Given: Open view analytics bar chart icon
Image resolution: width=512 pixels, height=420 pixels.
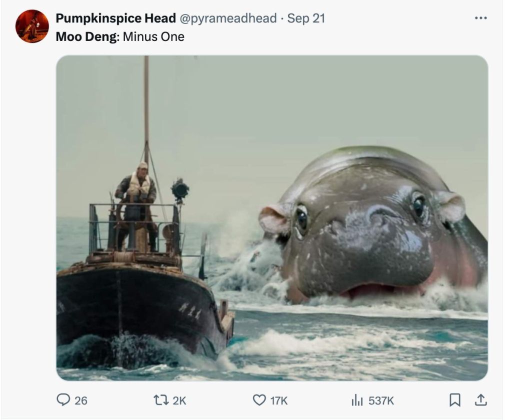Looking at the screenshot, I should coord(357,400).
